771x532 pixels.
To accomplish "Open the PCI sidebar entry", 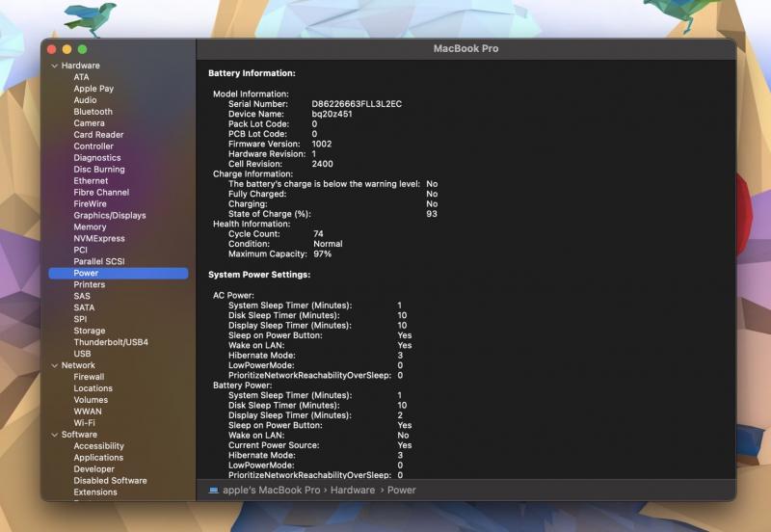I will click(80, 250).
